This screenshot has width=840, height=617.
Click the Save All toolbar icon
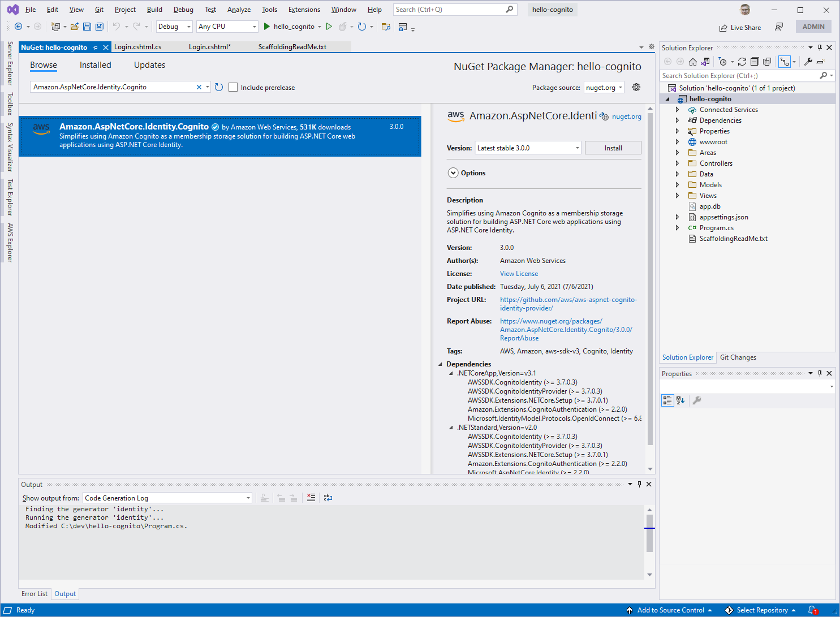[x=100, y=27]
